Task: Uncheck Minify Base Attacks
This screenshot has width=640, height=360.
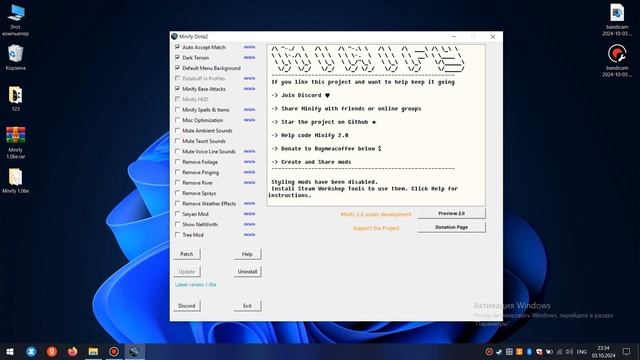Action: (x=178, y=89)
